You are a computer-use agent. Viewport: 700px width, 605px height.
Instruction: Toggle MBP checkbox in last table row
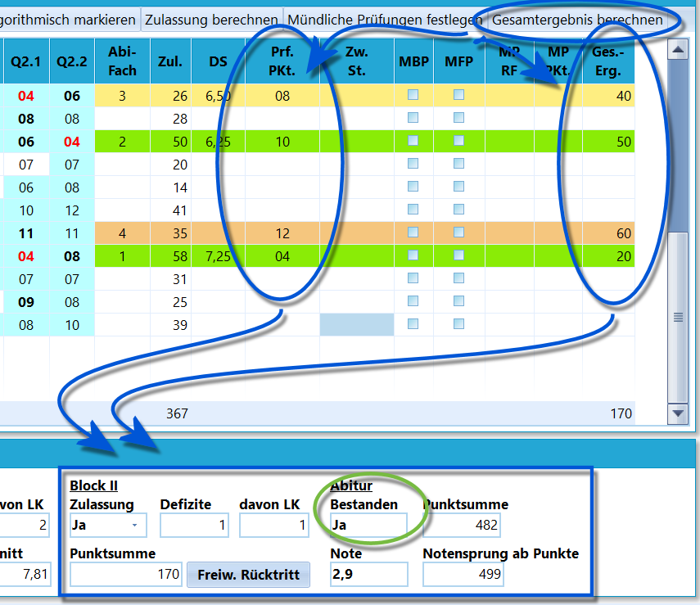click(413, 324)
